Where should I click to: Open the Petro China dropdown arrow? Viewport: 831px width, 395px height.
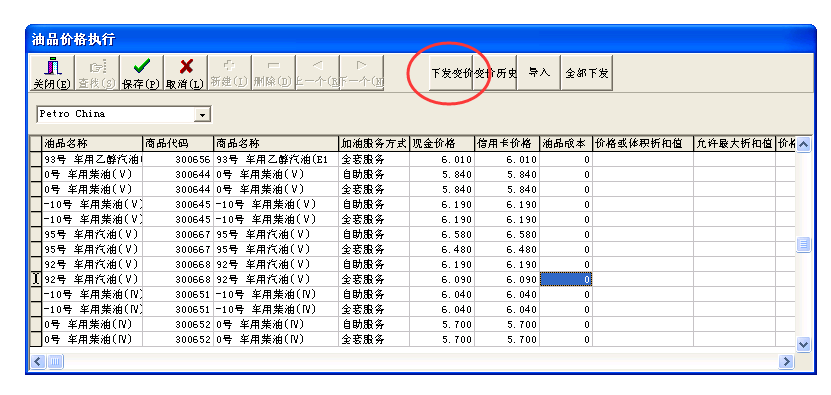point(202,115)
